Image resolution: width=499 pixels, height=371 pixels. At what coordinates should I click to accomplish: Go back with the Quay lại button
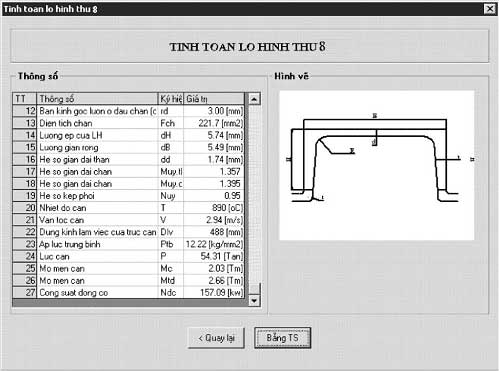(216, 338)
